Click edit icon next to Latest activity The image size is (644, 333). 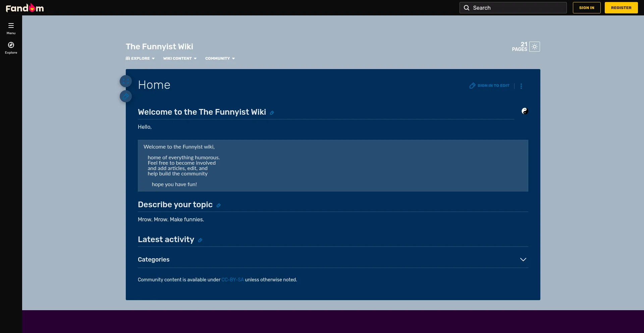tap(200, 240)
